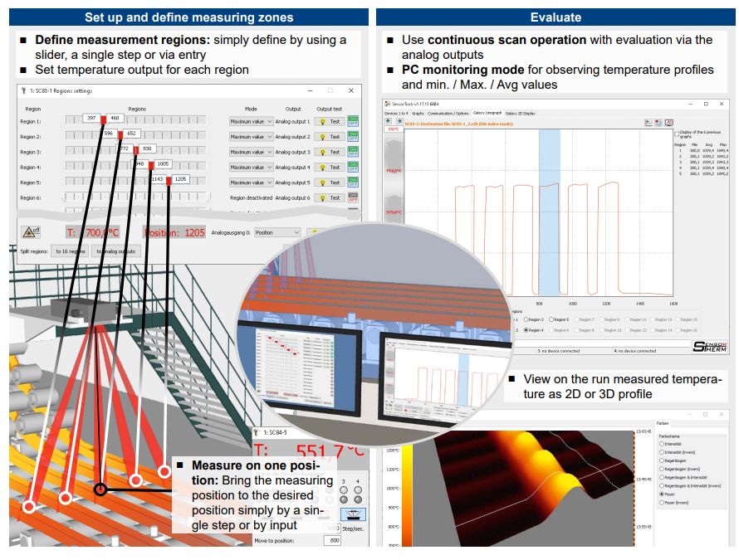Image resolution: width=739 pixels, height=560 pixels.
Task: Click the laser off icon button
Action: click(x=31, y=232)
